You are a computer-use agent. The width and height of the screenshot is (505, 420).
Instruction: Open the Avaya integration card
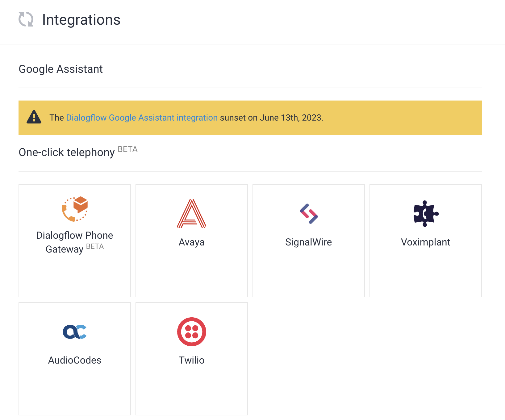click(x=191, y=241)
